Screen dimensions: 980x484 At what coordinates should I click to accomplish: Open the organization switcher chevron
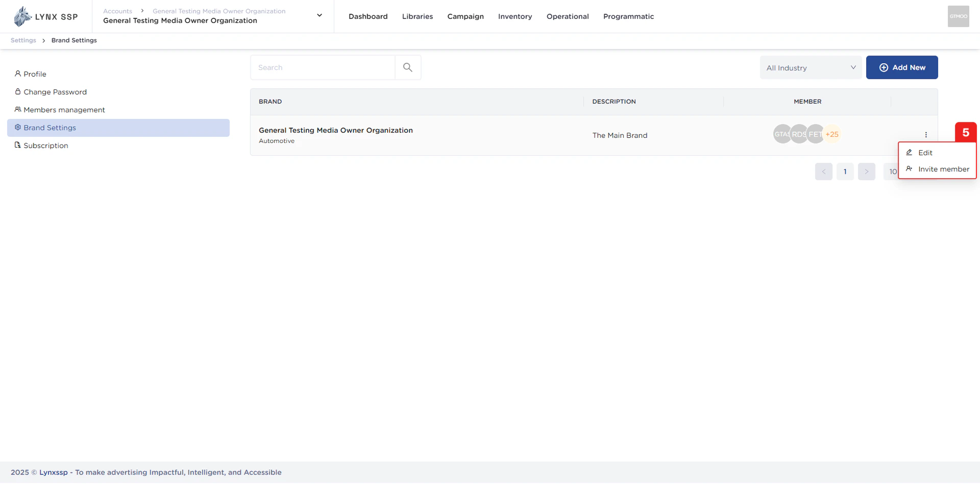click(x=320, y=15)
